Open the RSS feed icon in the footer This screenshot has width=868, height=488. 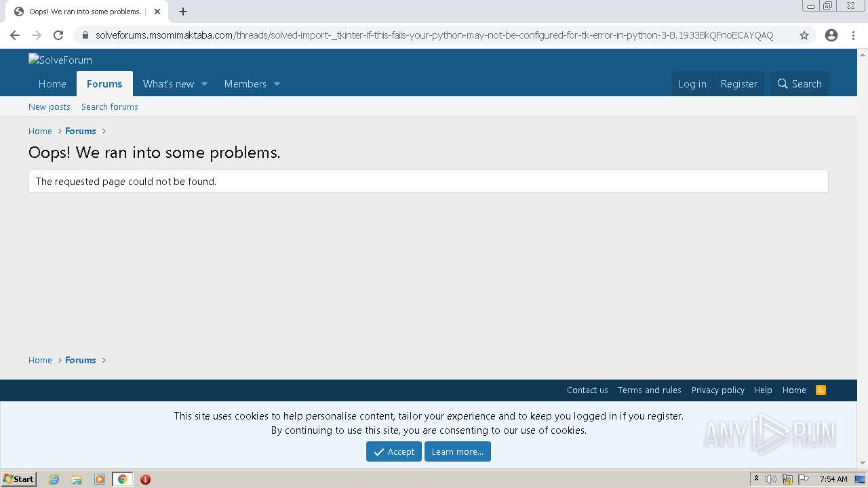tap(821, 390)
